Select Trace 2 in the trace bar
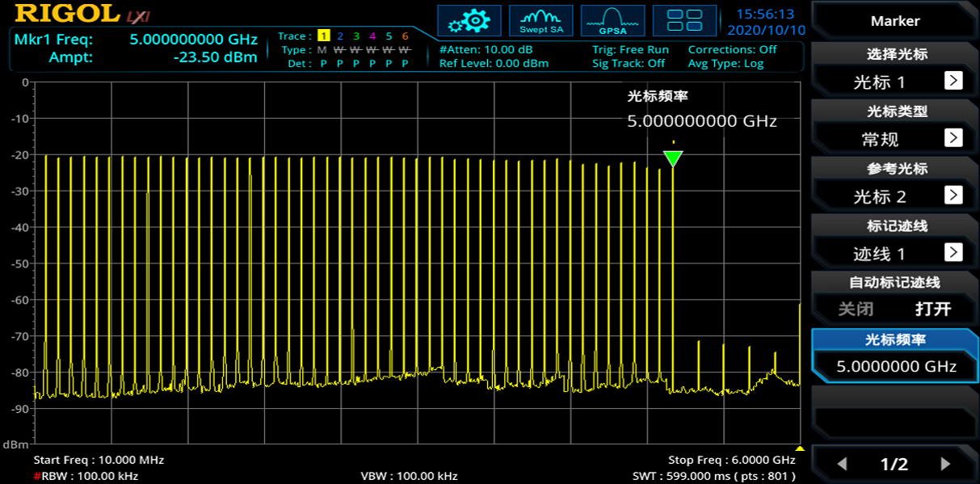 click(339, 36)
